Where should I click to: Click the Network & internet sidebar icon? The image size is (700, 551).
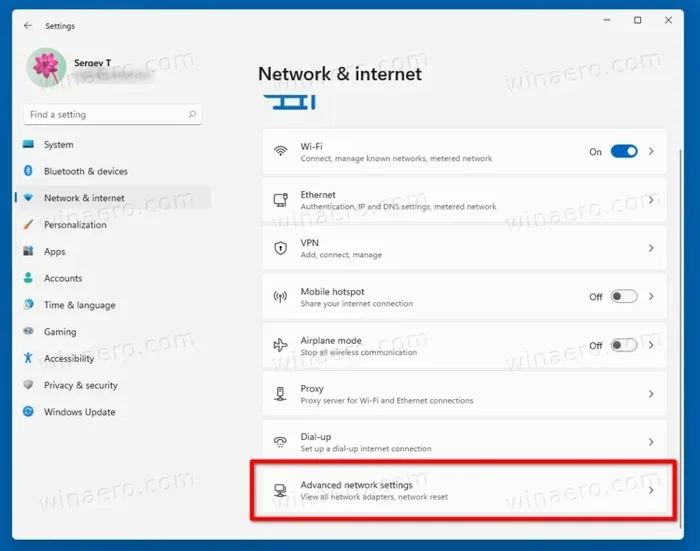[28, 197]
